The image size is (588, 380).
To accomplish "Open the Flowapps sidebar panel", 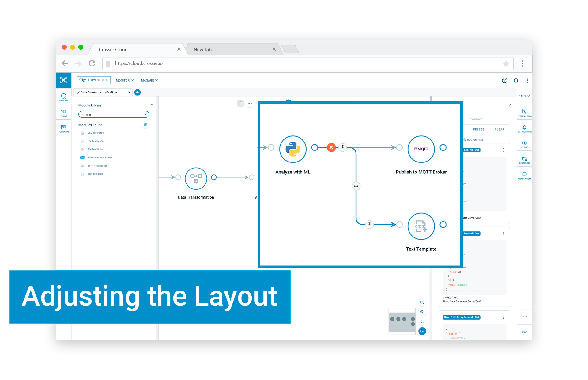I will (x=64, y=129).
